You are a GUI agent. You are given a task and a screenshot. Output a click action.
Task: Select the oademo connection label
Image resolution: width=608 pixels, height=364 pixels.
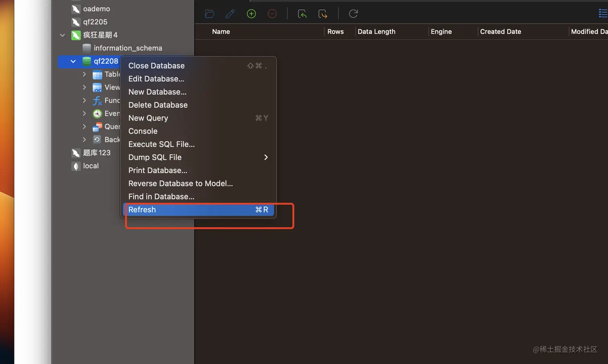point(97,9)
